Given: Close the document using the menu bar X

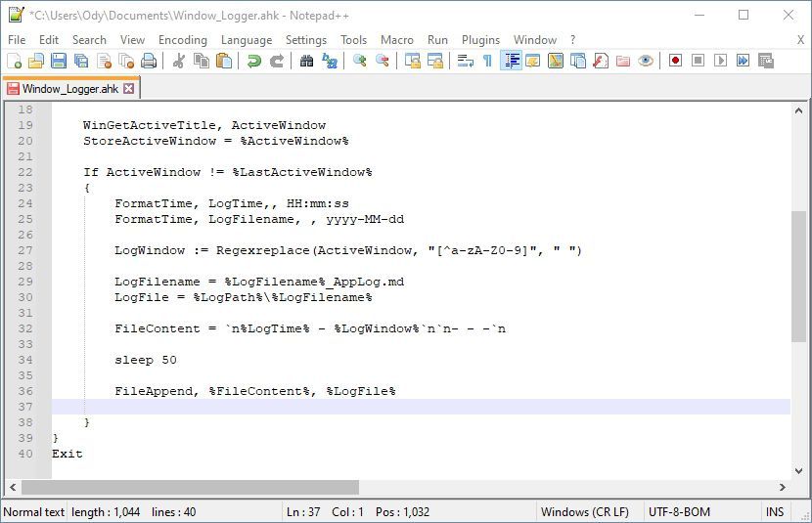Looking at the screenshot, I should (x=800, y=40).
